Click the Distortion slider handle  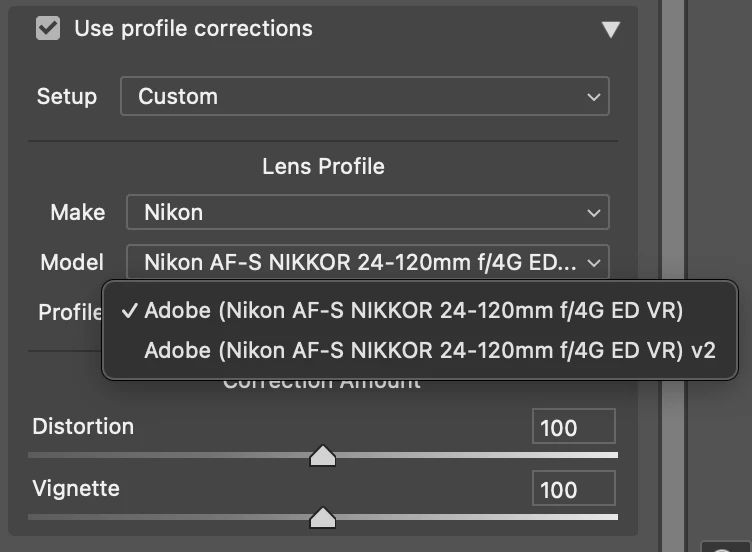pos(323,456)
